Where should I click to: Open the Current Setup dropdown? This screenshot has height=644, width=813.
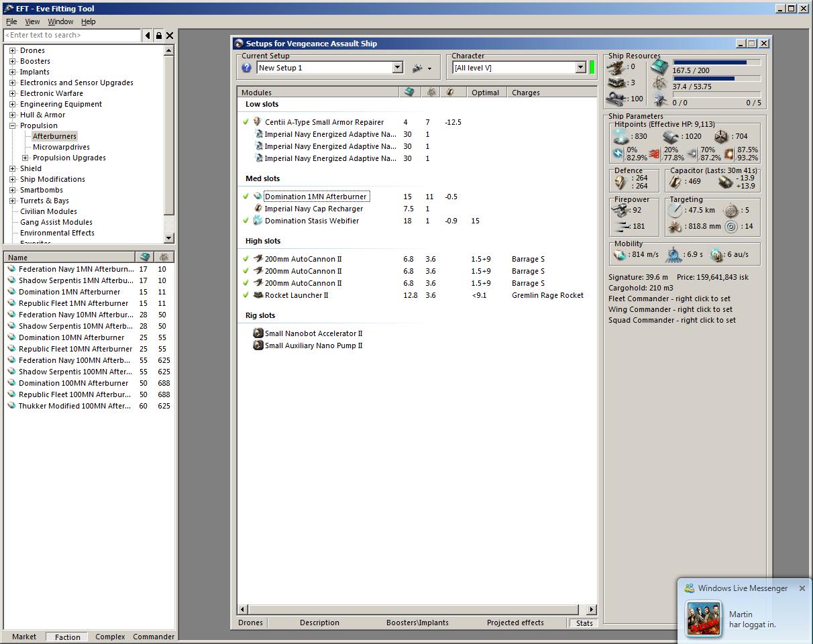pyautogui.click(x=397, y=68)
